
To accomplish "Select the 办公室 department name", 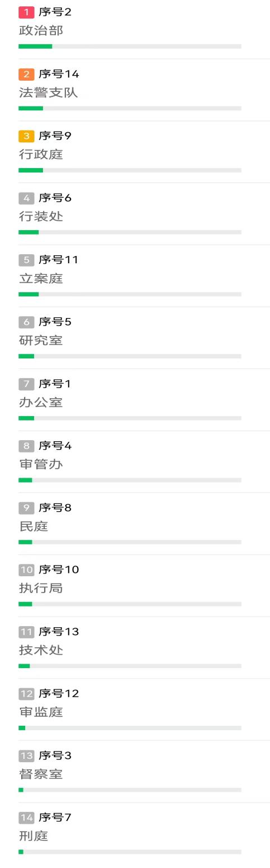I will 41,403.
